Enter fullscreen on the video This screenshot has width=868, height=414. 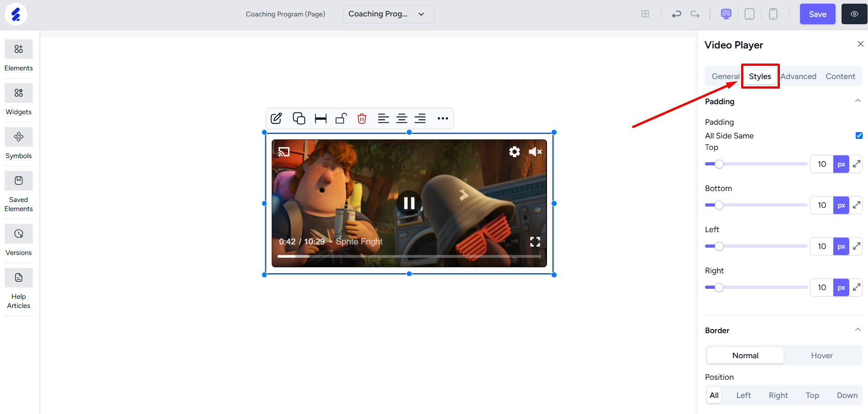pyautogui.click(x=535, y=242)
